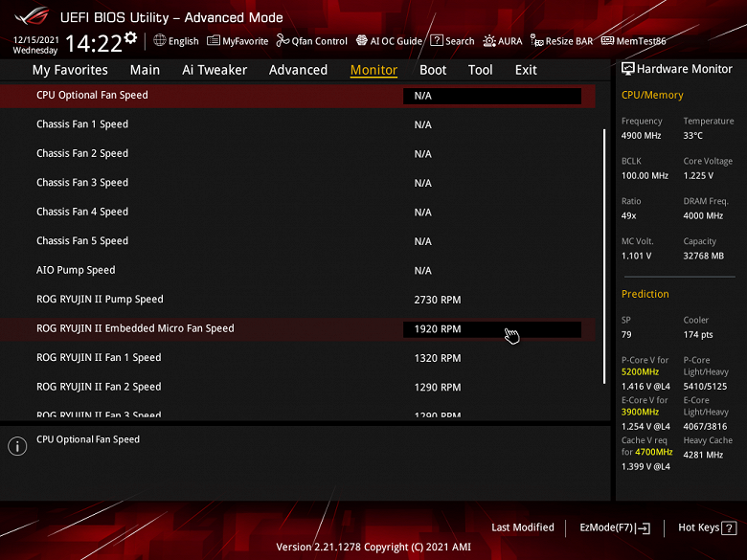The image size is (747, 560).
Task: Click the 4281 MHz Heavy Cache value
Action: (703, 456)
